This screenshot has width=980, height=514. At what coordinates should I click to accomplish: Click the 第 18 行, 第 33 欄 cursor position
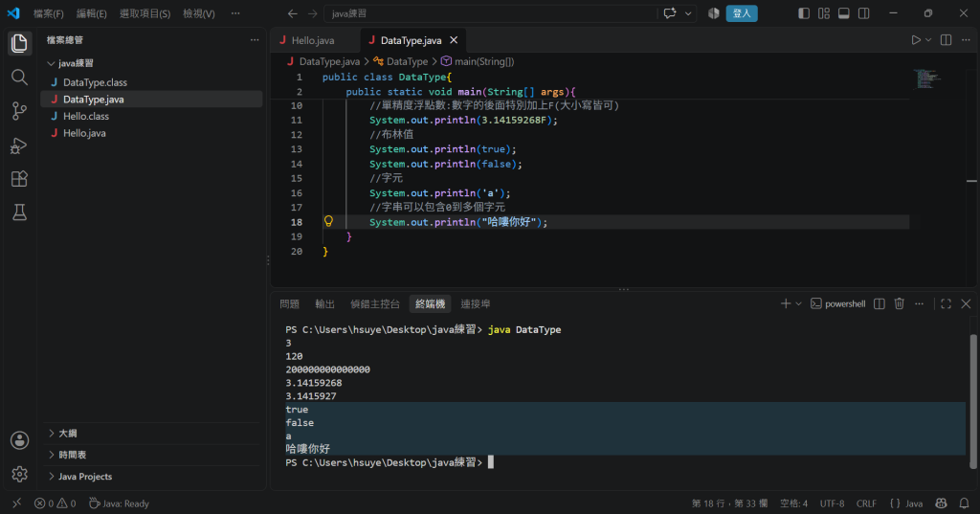tap(729, 503)
